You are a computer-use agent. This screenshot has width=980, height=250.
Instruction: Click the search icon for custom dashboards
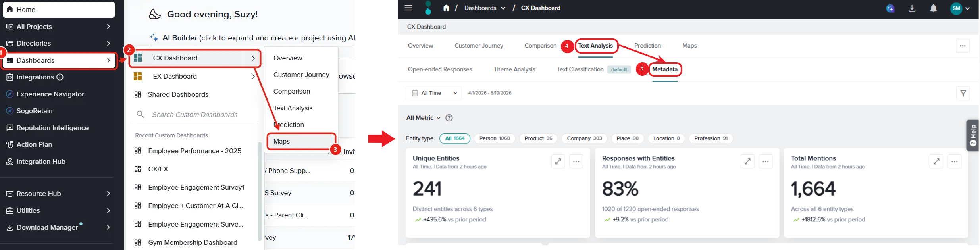click(140, 114)
